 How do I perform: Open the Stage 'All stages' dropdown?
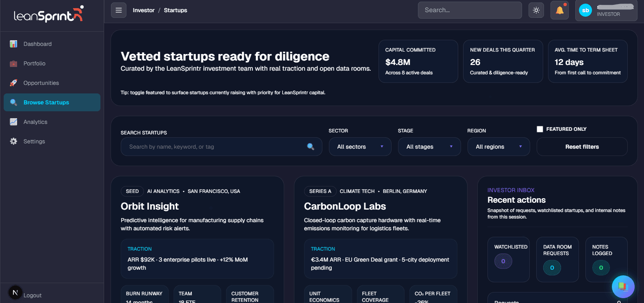[429, 147]
